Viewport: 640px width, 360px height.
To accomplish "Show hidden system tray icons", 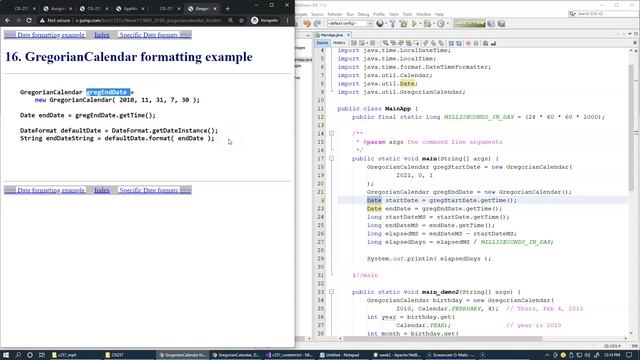I will pyautogui.click(x=547, y=355).
